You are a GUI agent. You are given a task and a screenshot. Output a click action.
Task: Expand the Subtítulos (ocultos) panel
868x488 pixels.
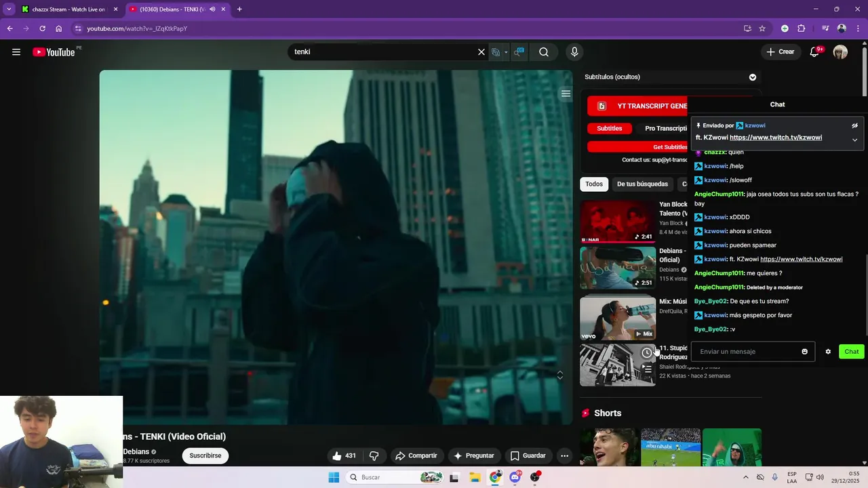(752, 77)
